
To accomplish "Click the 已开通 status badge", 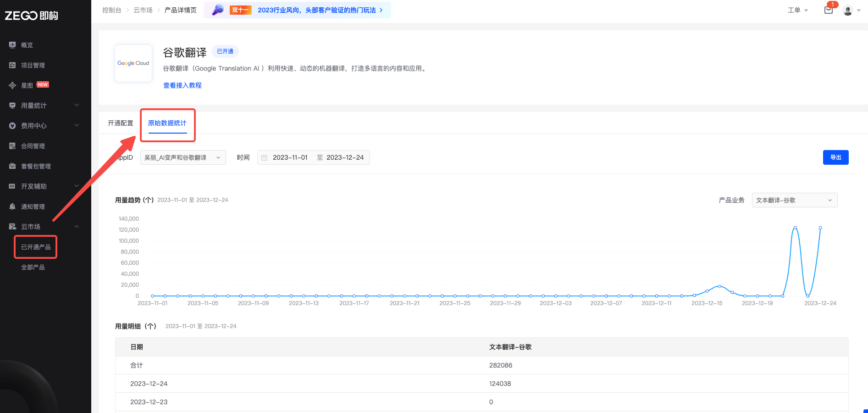I will 225,51.
